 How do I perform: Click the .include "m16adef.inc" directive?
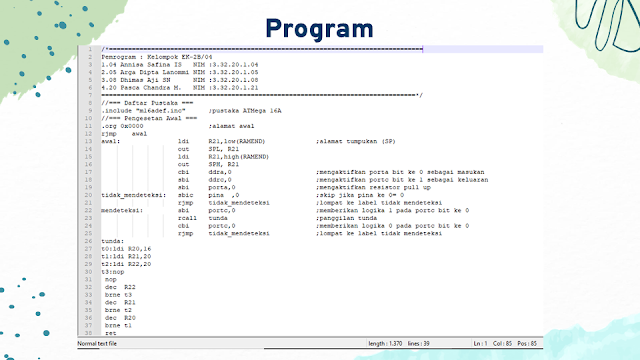tap(143, 111)
